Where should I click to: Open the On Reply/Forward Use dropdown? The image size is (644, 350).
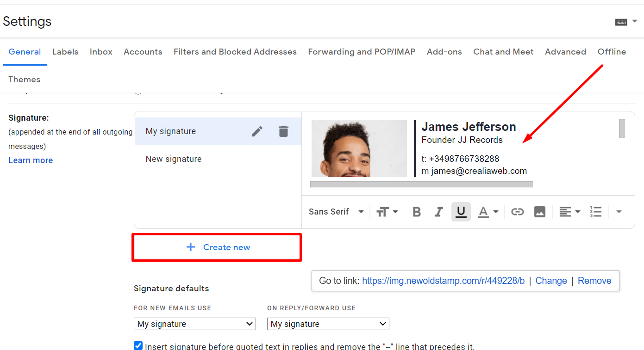point(328,324)
